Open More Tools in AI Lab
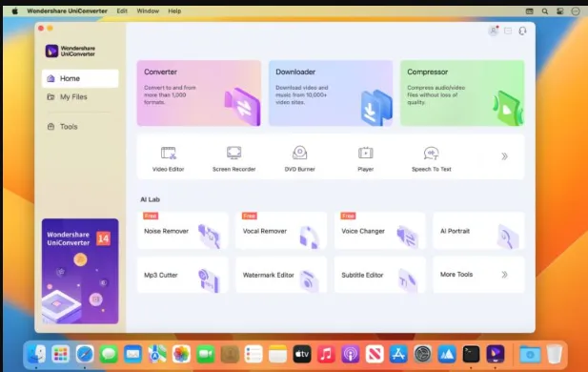This screenshot has width=588, height=372. point(478,275)
